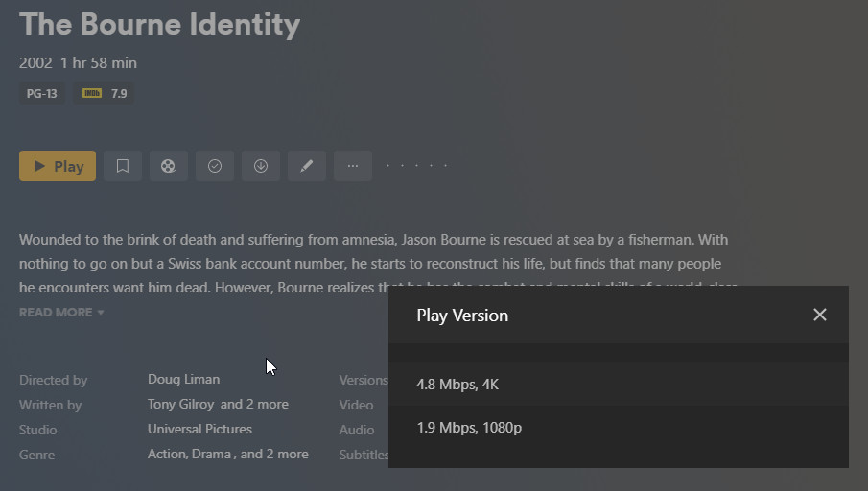This screenshot has width=868, height=491.
Task: Click the Versions label
Action: click(x=364, y=381)
